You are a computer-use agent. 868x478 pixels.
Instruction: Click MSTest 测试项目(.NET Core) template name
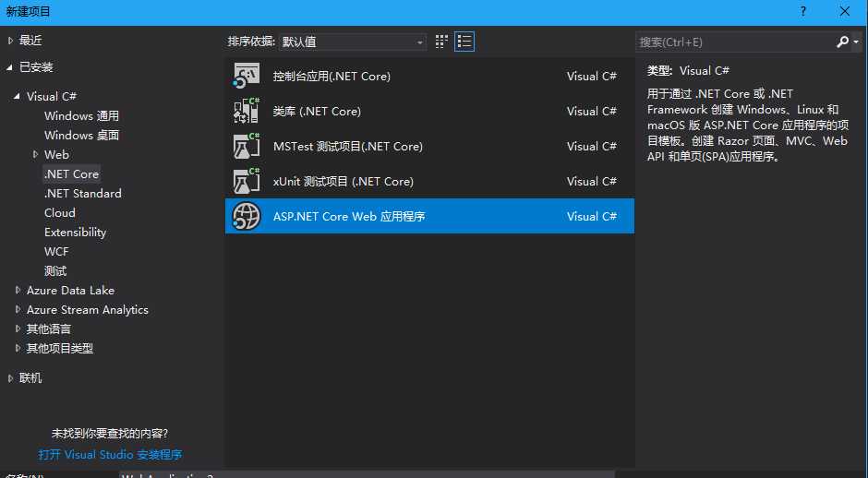point(347,147)
